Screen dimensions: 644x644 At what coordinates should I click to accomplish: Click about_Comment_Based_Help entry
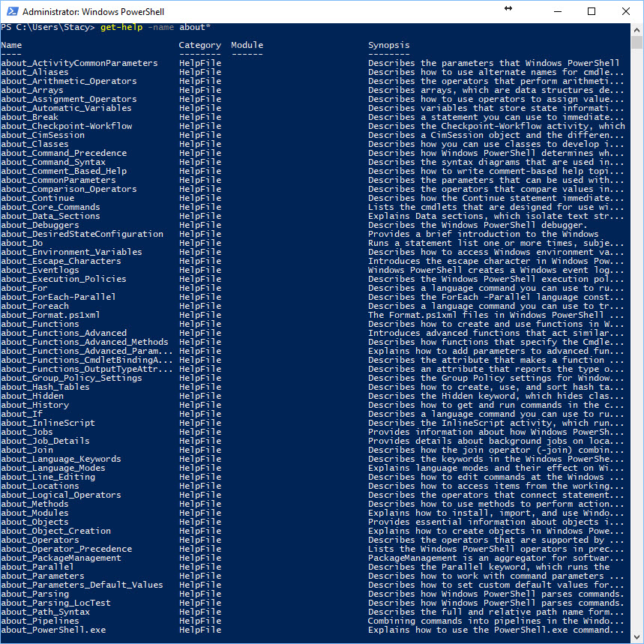point(64,171)
